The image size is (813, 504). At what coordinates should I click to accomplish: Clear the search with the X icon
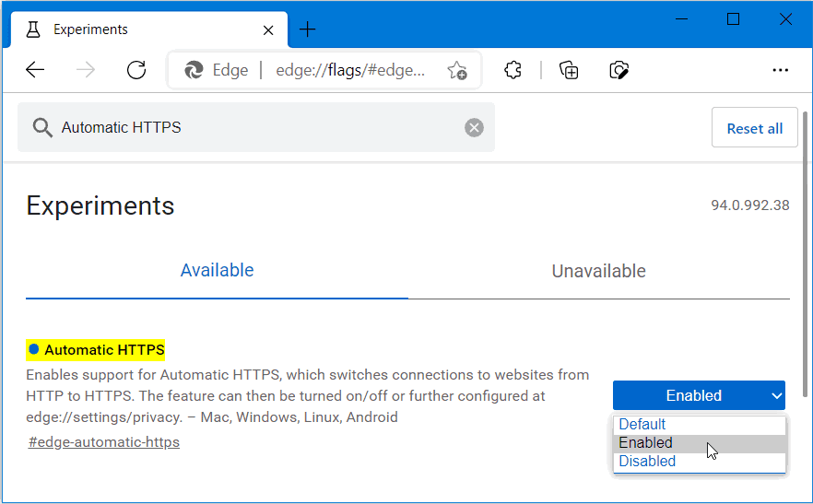pyautogui.click(x=474, y=127)
